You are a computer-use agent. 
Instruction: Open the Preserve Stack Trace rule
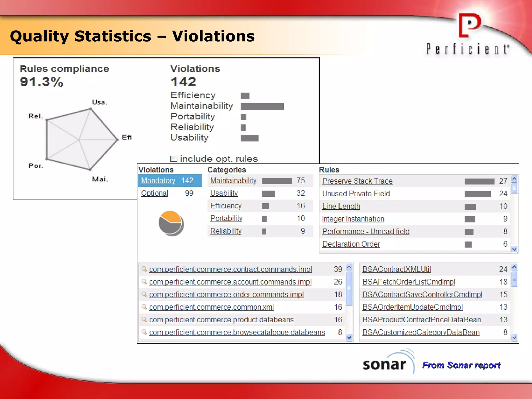click(357, 181)
